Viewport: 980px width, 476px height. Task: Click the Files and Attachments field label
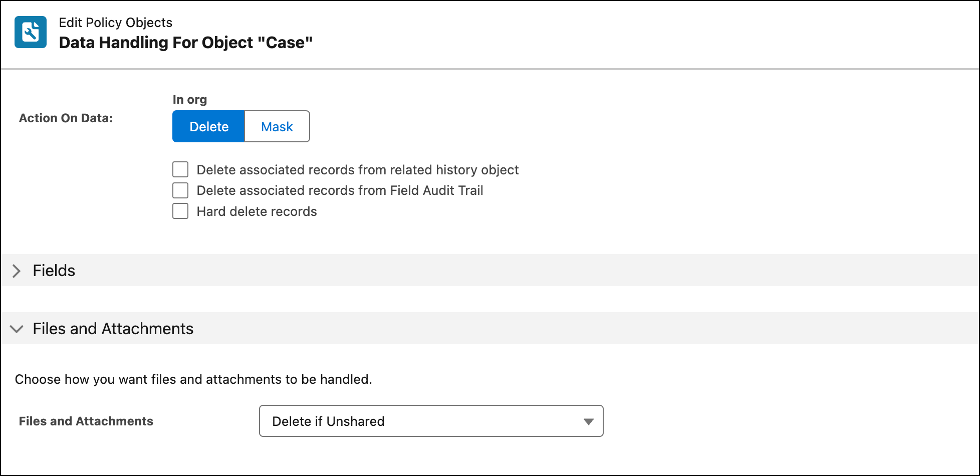(86, 421)
